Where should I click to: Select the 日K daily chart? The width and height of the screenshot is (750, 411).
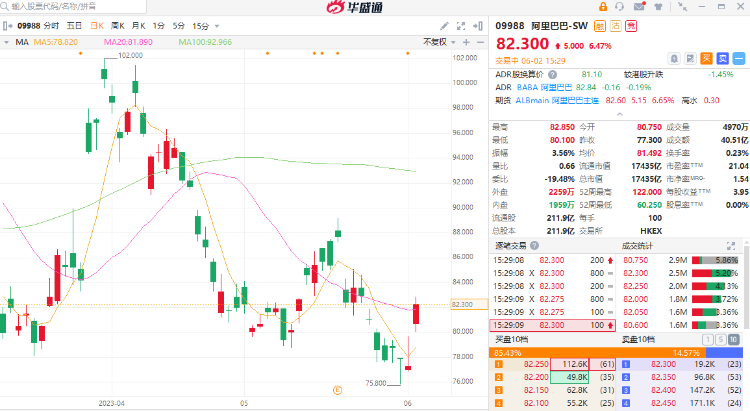point(97,26)
